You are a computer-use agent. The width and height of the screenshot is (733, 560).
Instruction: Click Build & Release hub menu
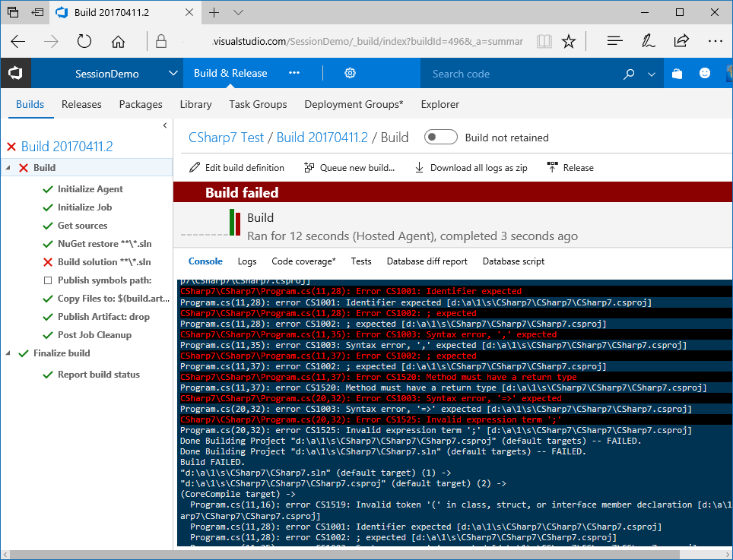point(230,73)
